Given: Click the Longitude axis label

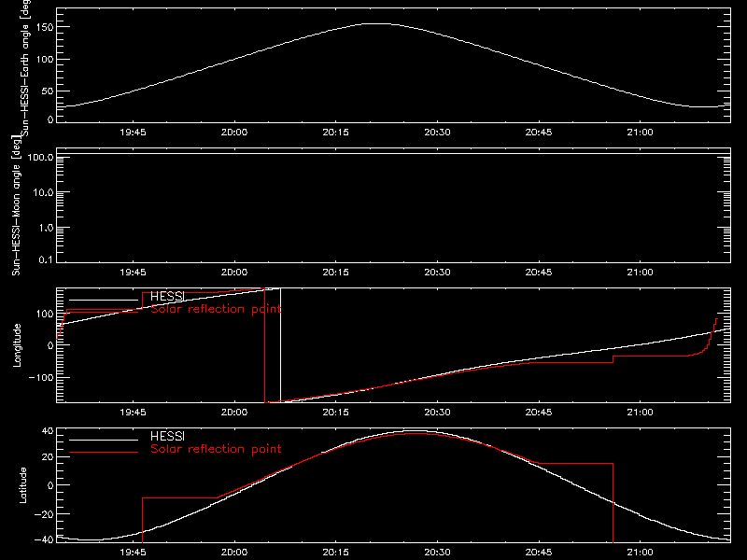Looking at the screenshot, I should [17, 345].
